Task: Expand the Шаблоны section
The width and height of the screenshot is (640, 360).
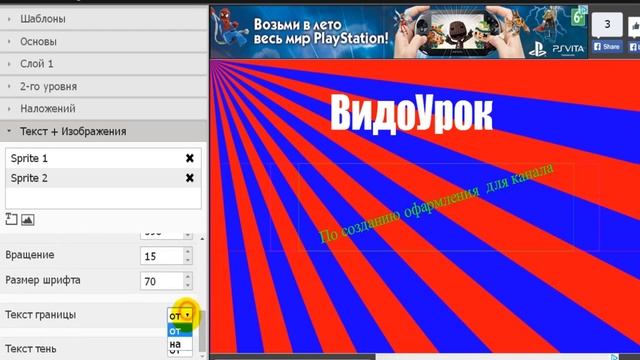Action: coord(104,19)
